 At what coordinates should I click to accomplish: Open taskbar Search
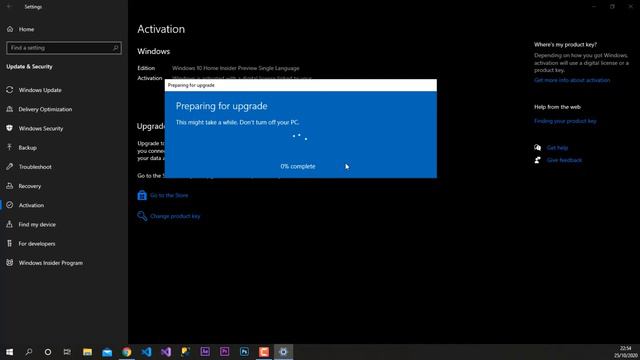pyautogui.click(x=29, y=352)
